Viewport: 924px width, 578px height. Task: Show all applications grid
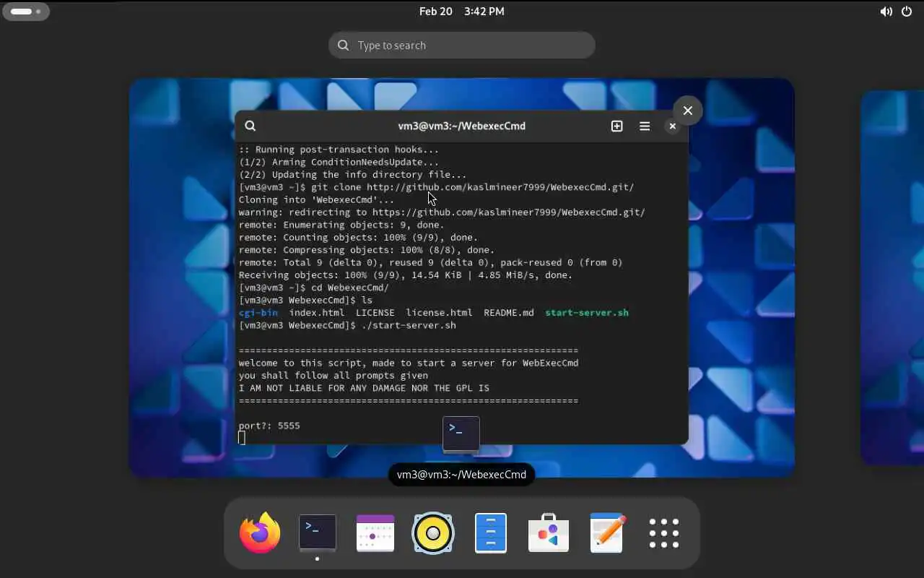click(664, 533)
